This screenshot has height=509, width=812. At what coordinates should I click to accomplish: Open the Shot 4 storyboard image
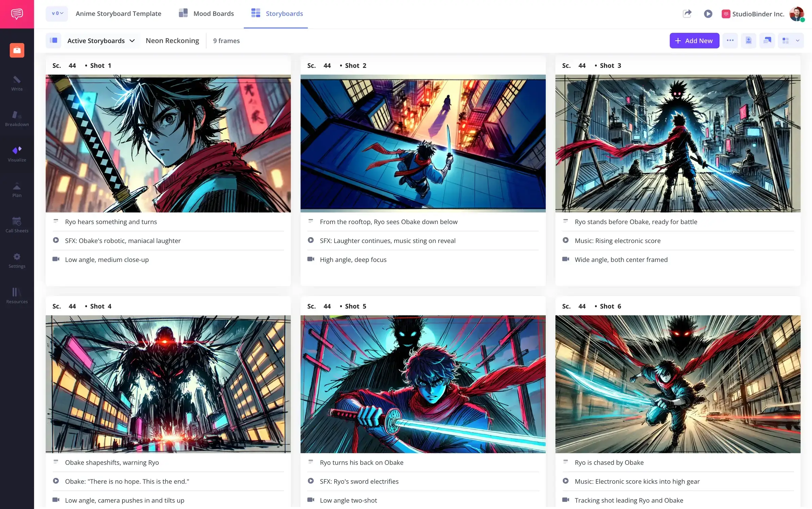(x=168, y=384)
